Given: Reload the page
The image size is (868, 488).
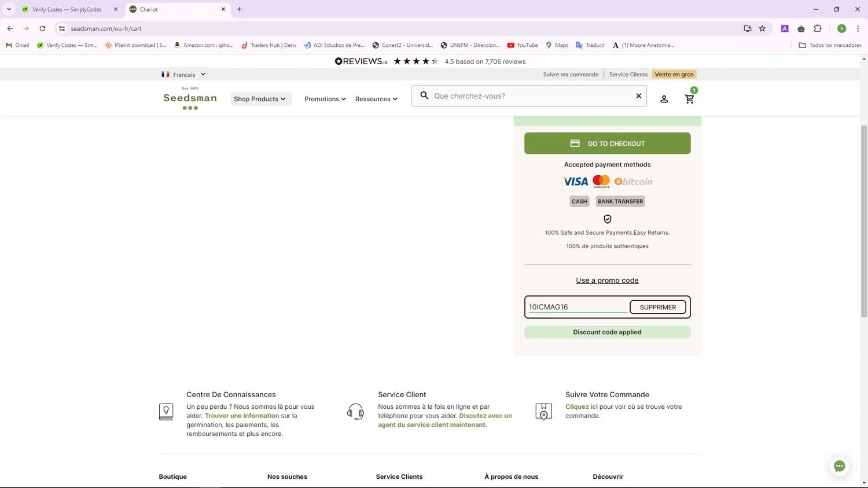Looking at the screenshot, I should coord(42,28).
